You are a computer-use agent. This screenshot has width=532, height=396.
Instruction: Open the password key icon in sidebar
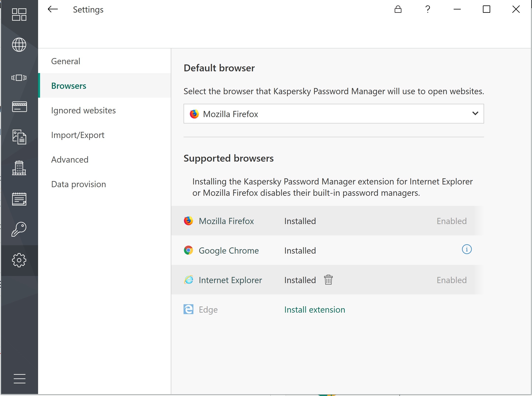19,229
